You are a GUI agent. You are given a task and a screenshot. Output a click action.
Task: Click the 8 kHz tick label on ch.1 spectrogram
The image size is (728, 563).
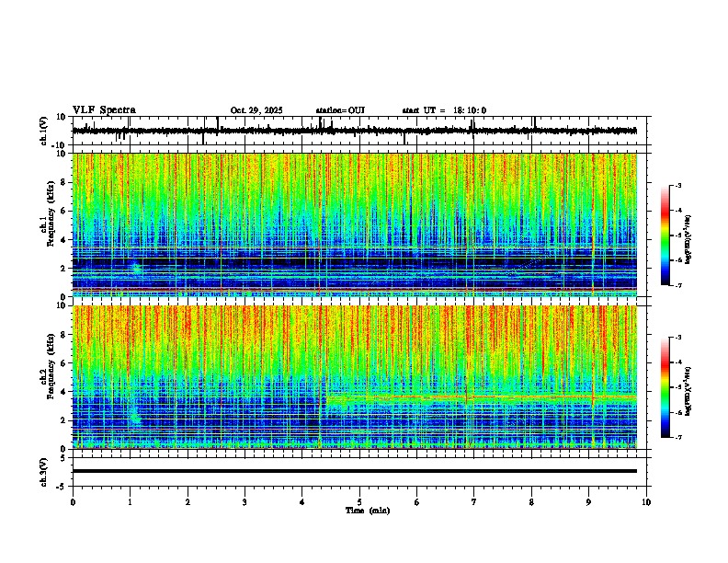tap(64, 182)
